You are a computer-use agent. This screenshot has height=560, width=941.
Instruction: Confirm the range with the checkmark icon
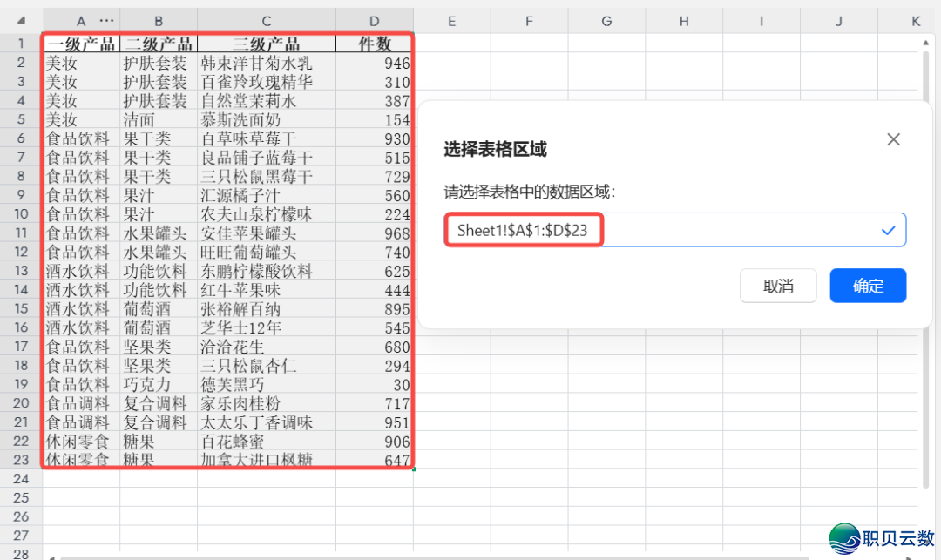pos(888,230)
